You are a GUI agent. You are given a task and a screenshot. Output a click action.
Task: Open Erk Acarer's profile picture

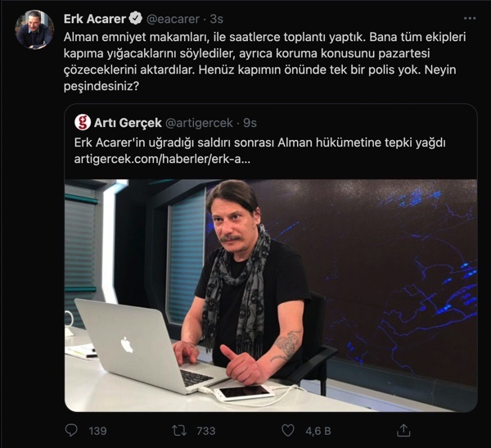pos(34,29)
